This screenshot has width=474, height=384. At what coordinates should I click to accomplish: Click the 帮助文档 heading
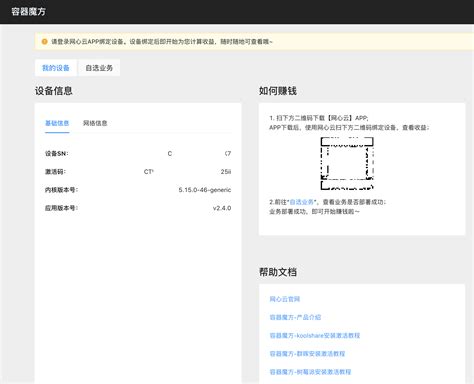coord(278,272)
